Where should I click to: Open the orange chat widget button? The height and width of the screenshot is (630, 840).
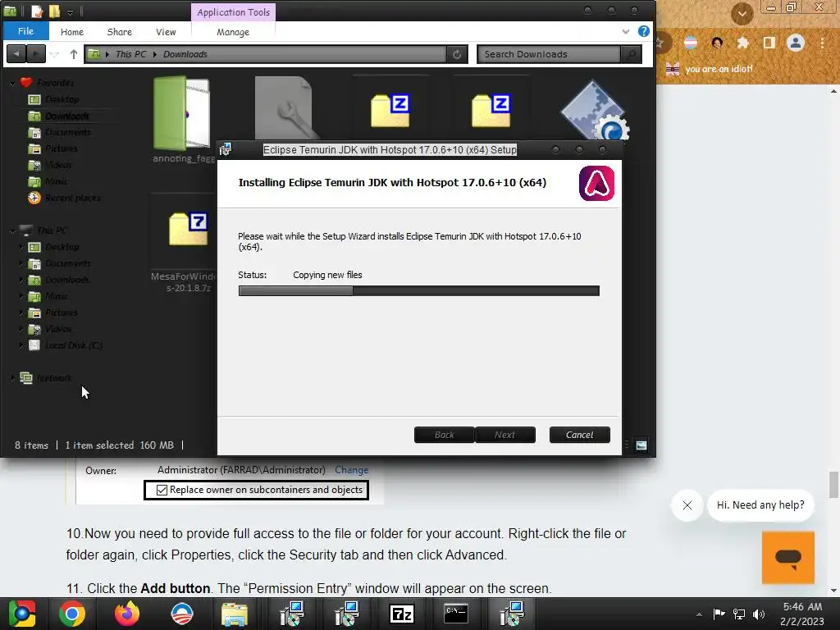(x=788, y=558)
